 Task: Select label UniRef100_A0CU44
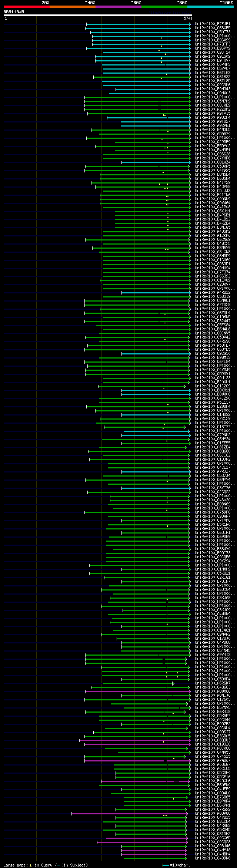tap(213, 720)
